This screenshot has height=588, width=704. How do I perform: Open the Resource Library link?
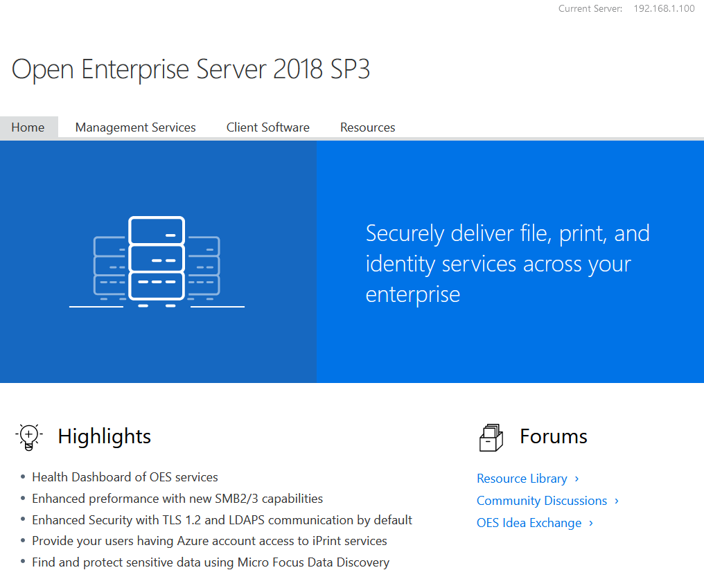522,479
